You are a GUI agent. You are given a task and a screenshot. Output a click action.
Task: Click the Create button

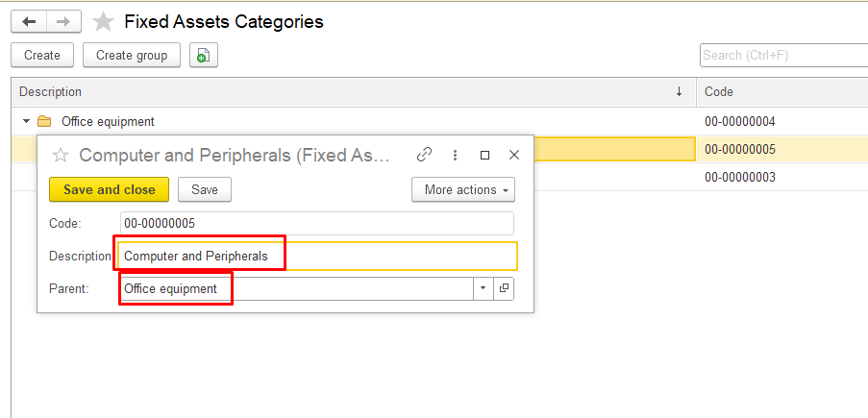[42, 56]
